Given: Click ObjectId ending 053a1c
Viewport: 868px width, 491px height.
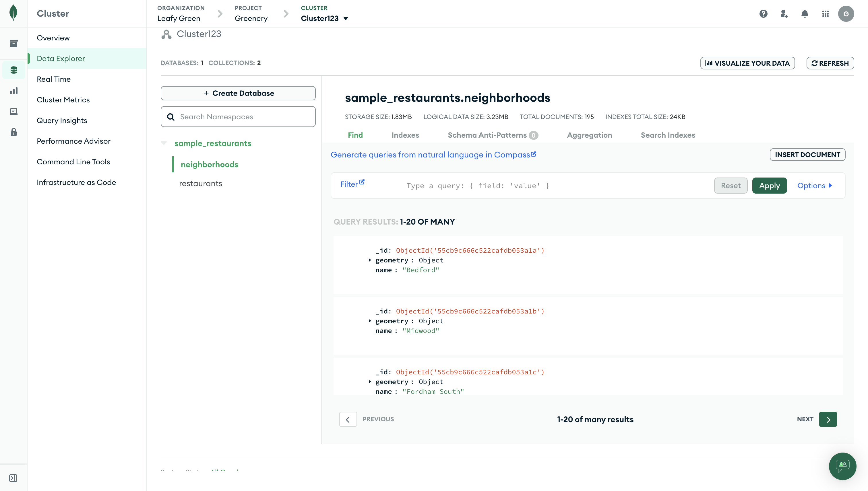Looking at the screenshot, I should 470,372.
